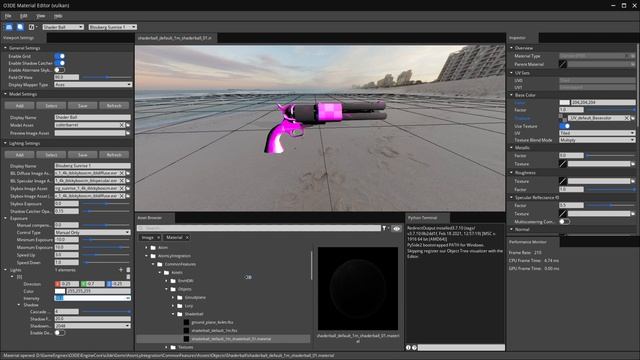Open Shadowmap size 2048 dropdown
The width and height of the screenshot is (640, 360).
[92, 326]
